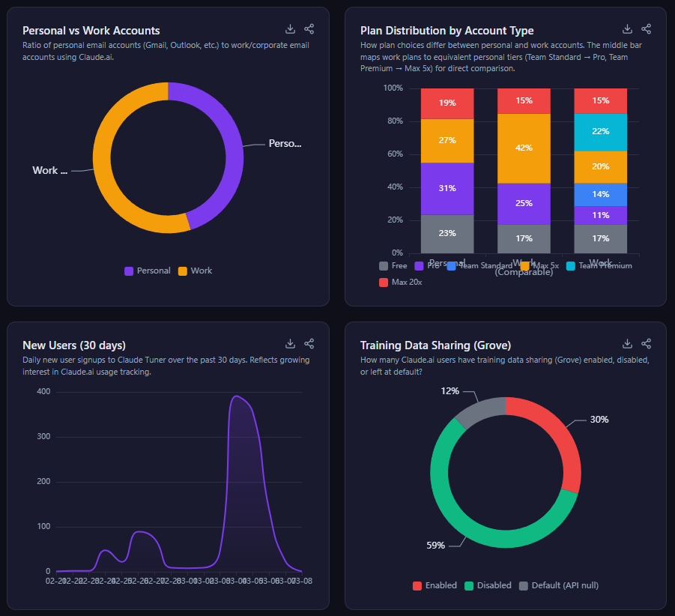Download the Personal vs Work Accounts chart
Viewport: 675px width, 616px height.
pyautogui.click(x=291, y=29)
